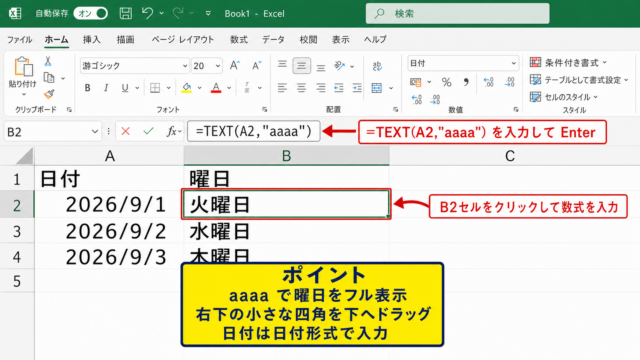640x360 pixels.
Task: Click the Name Box showing B2
Action: (x=52, y=132)
